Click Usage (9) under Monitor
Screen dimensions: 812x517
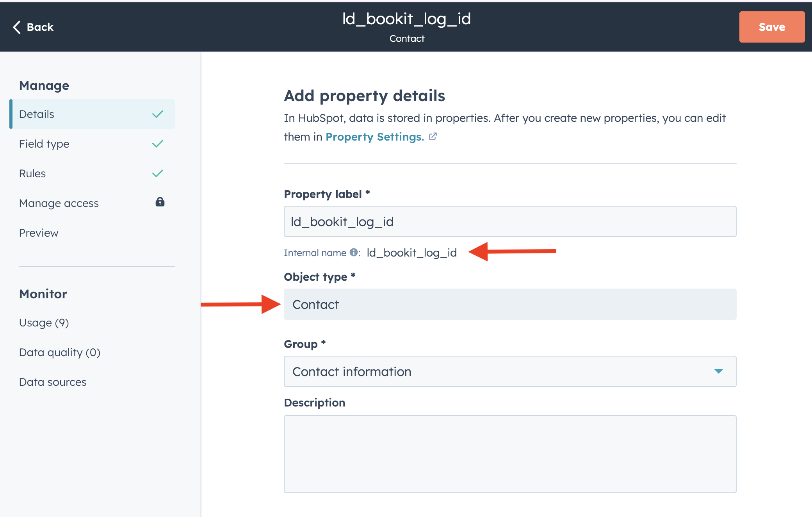click(44, 323)
